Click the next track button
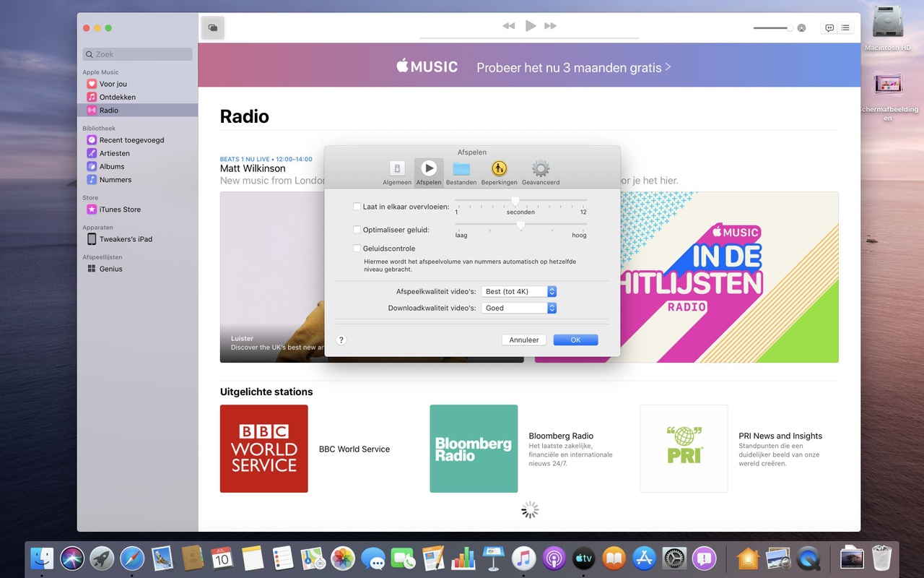 coord(551,26)
